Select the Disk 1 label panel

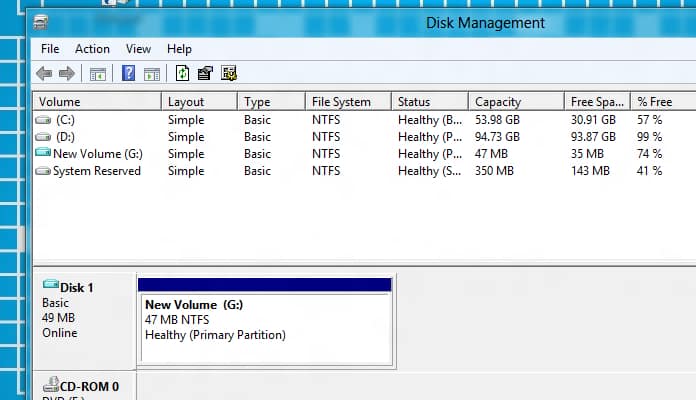pos(83,310)
